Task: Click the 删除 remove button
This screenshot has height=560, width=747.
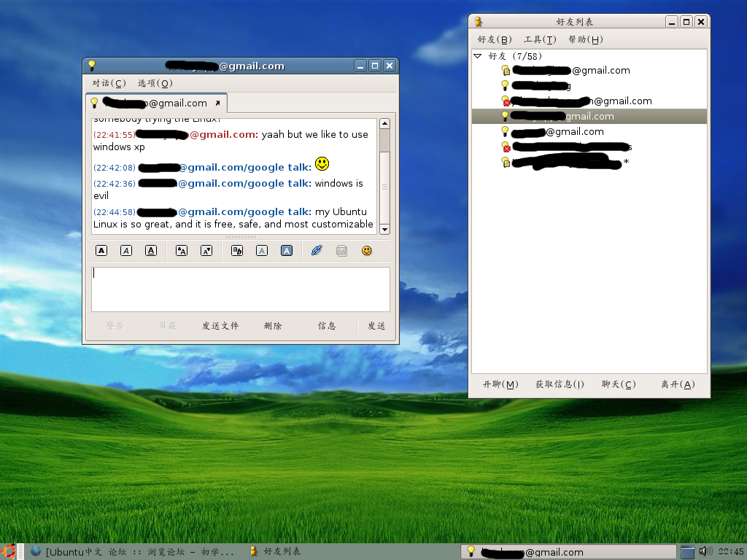Action: pos(273,326)
